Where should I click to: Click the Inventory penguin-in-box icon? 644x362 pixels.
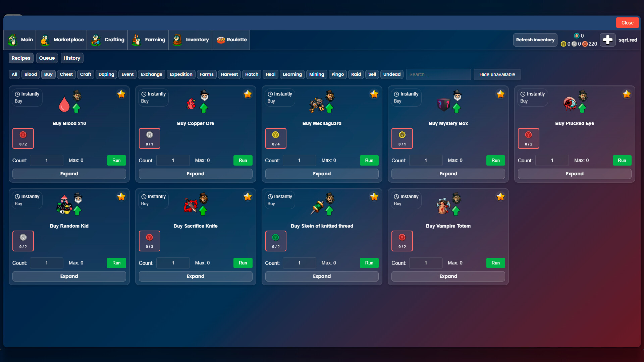coord(177,40)
